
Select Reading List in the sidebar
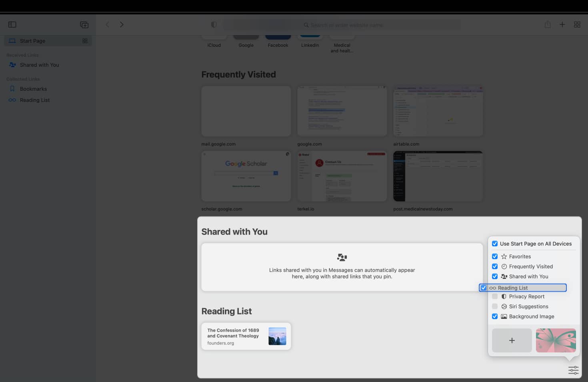pos(35,100)
